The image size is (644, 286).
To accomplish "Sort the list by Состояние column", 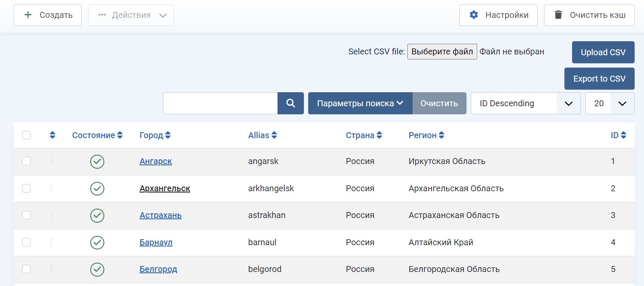I will click(97, 135).
